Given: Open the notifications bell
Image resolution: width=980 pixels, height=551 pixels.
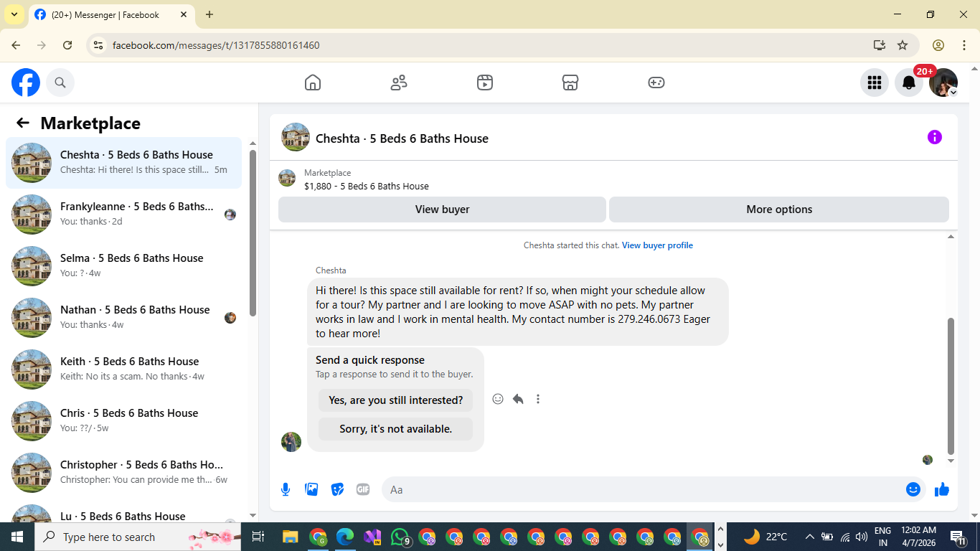Looking at the screenshot, I should coord(909,83).
